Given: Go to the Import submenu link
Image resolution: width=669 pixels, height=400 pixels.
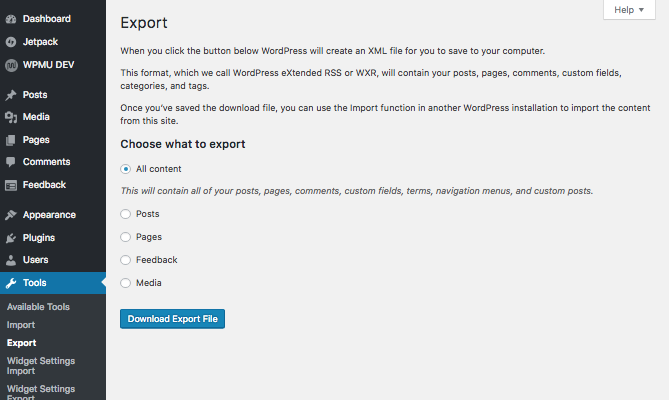Looking at the screenshot, I should [21, 325].
